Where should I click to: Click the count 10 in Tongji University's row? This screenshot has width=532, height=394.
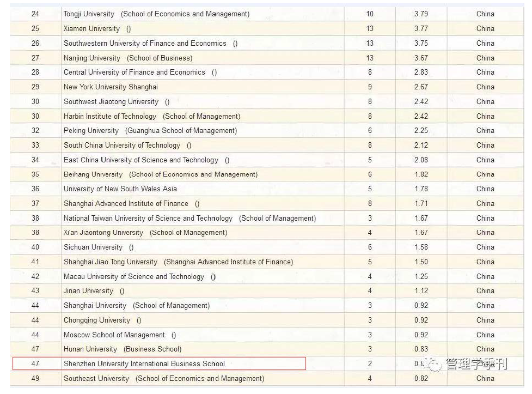click(370, 14)
